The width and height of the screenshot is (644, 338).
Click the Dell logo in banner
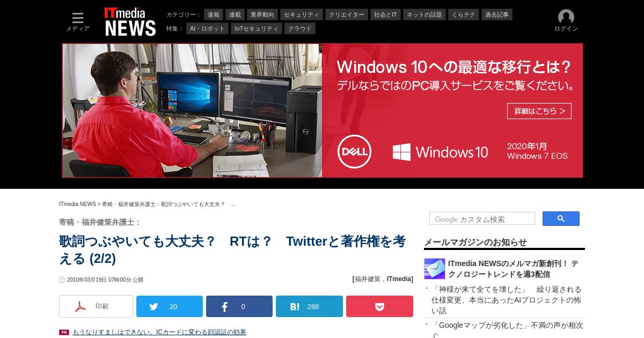(354, 151)
